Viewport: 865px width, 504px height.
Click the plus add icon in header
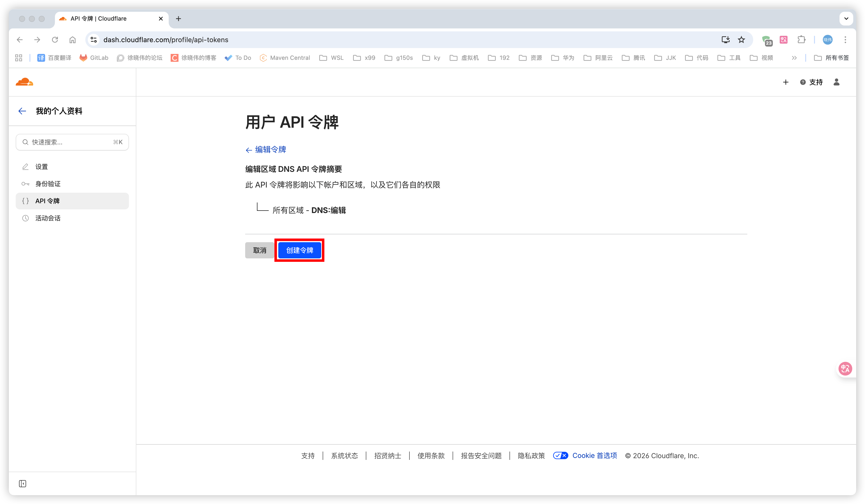click(x=785, y=82)
